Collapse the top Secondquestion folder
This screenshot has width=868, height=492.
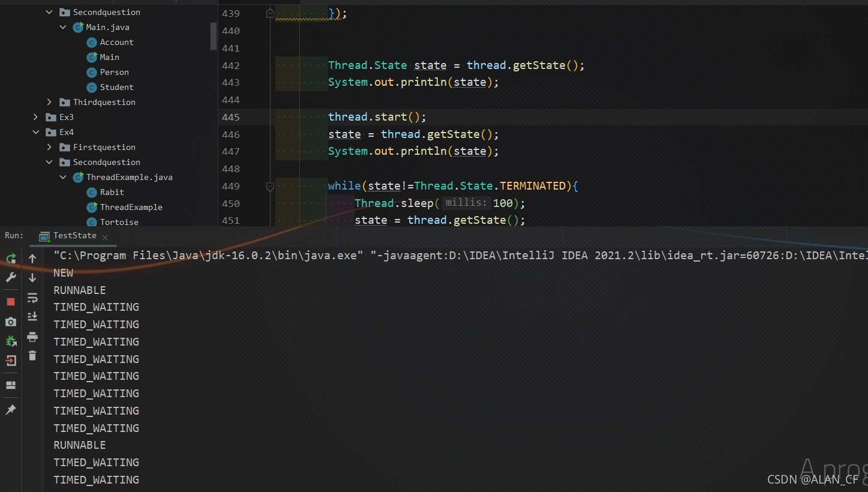click(49, 12)
